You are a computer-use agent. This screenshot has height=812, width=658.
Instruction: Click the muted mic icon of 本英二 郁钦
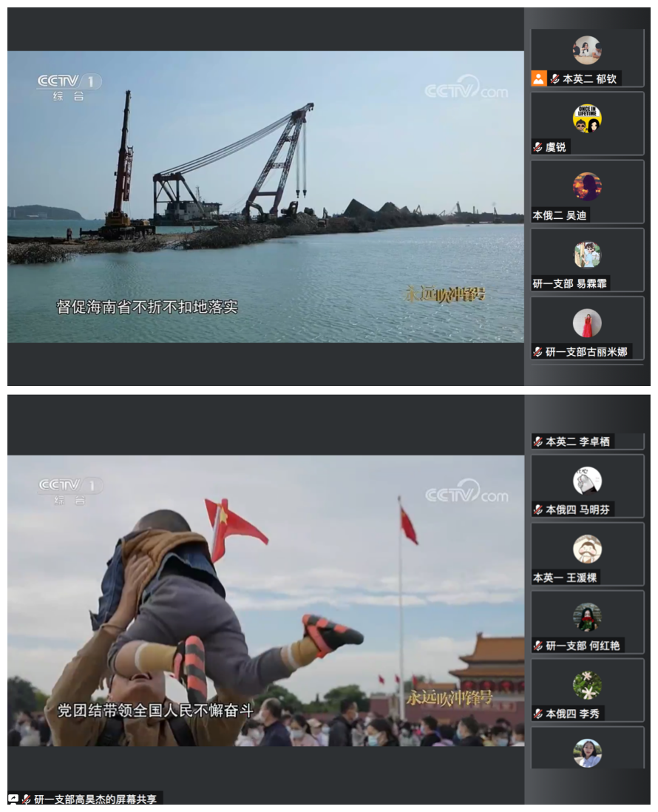click(555, 79)
